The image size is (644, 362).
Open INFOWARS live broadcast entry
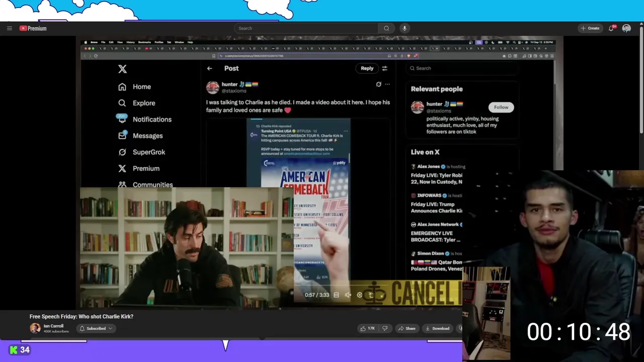tap(437, 204)
